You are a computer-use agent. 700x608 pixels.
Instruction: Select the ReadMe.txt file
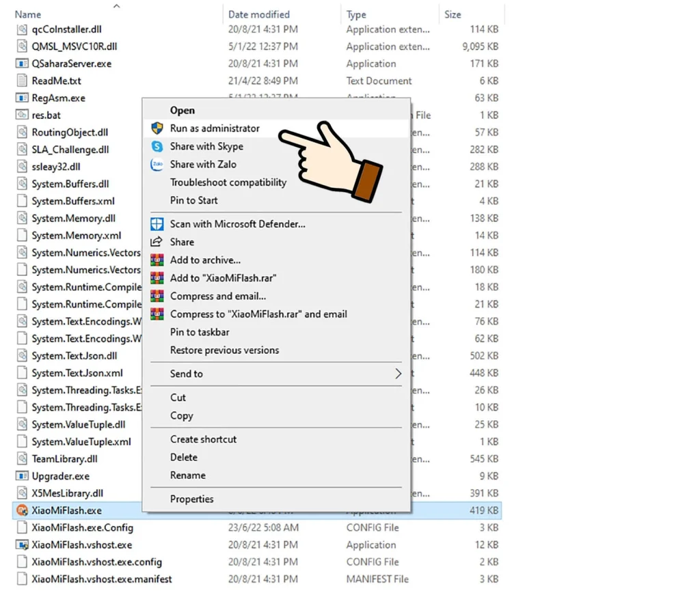[x=56, y=81]
